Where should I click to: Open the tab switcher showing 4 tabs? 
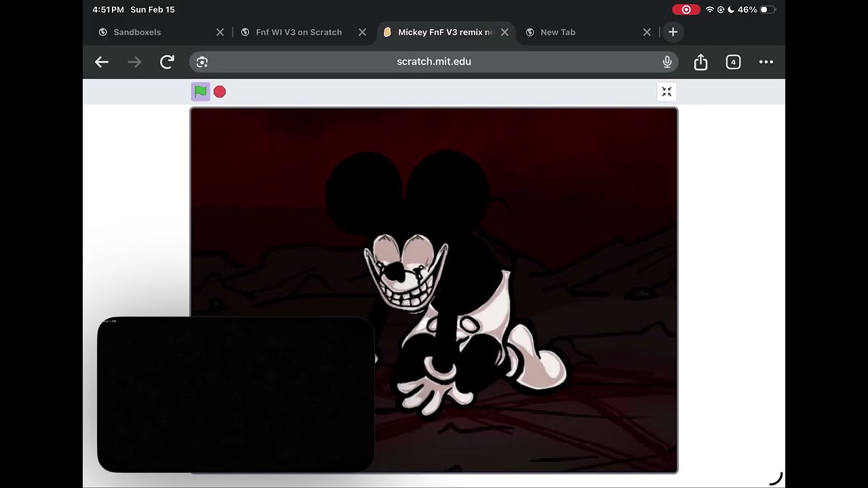tap(733, 62)
